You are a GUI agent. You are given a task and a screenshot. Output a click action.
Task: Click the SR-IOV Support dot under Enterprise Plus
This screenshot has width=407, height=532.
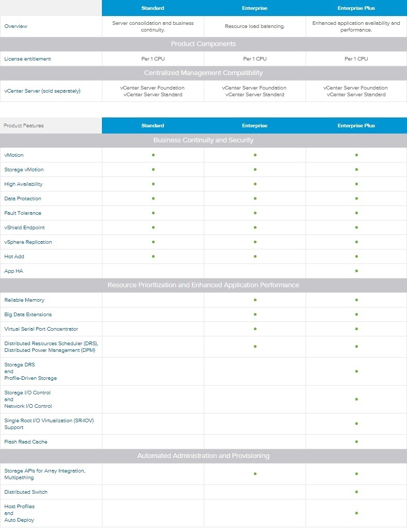pyautogui.click(x=356, y=424)
